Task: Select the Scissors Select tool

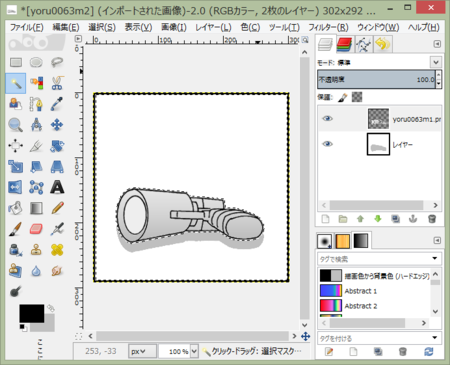Action: [57, 83]
